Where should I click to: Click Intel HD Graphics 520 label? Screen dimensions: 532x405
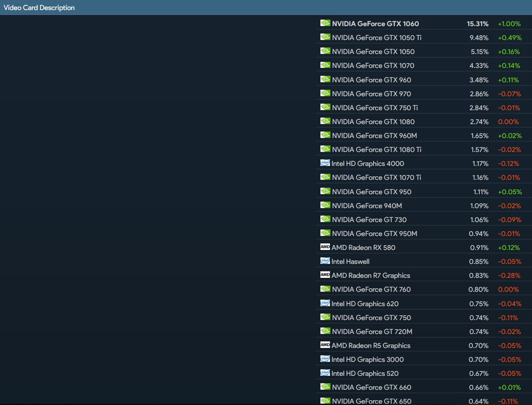pyautogui.click(x=365, y=373)
